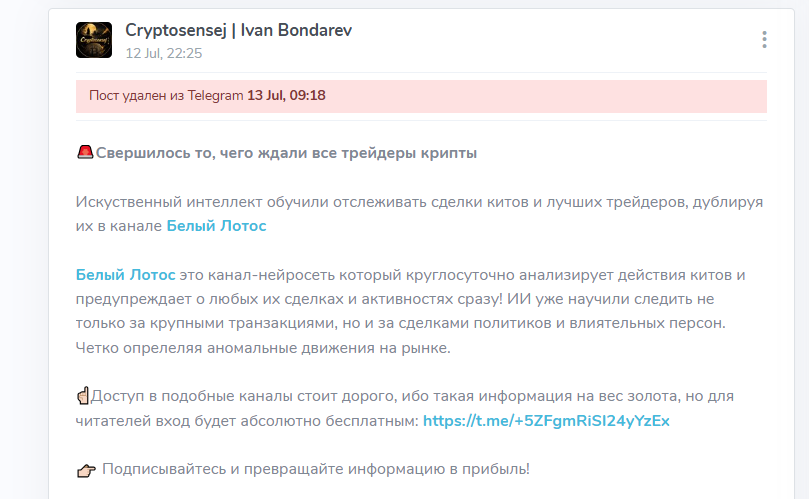
Task: Click the index-finger-up emoji before 'Доступ'
Action: (x=83, y=396)
